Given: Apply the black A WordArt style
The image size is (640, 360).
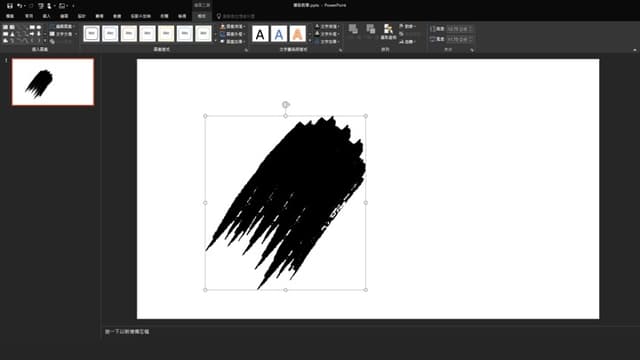Looking at the screenshot, I should pyautogui.click(x=260, y=34).
